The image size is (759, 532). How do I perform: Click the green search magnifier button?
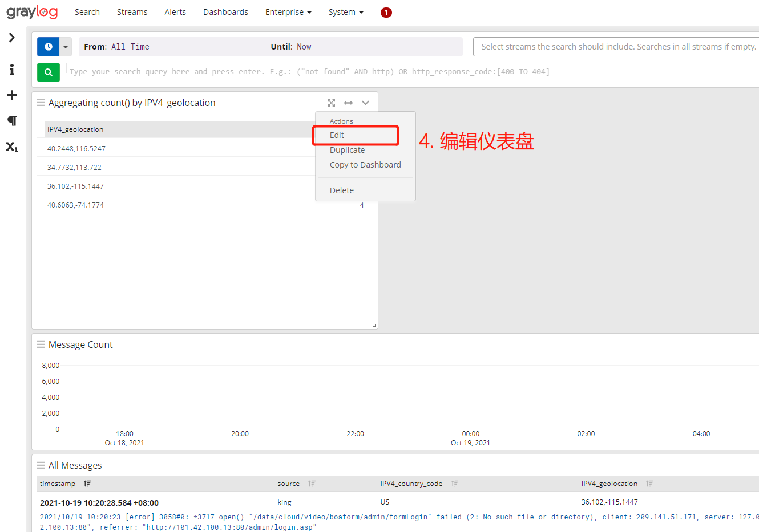[x=49, y=72]
